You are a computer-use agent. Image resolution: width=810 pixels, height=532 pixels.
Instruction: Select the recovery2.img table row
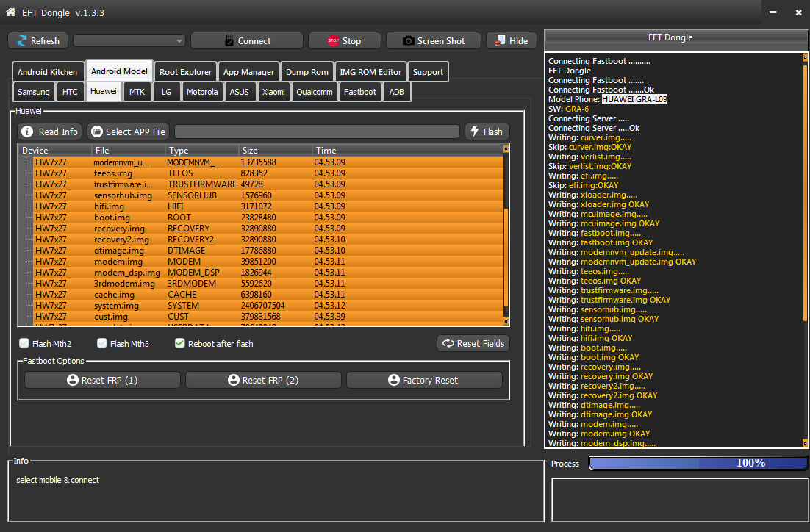[x=268, y=240]
